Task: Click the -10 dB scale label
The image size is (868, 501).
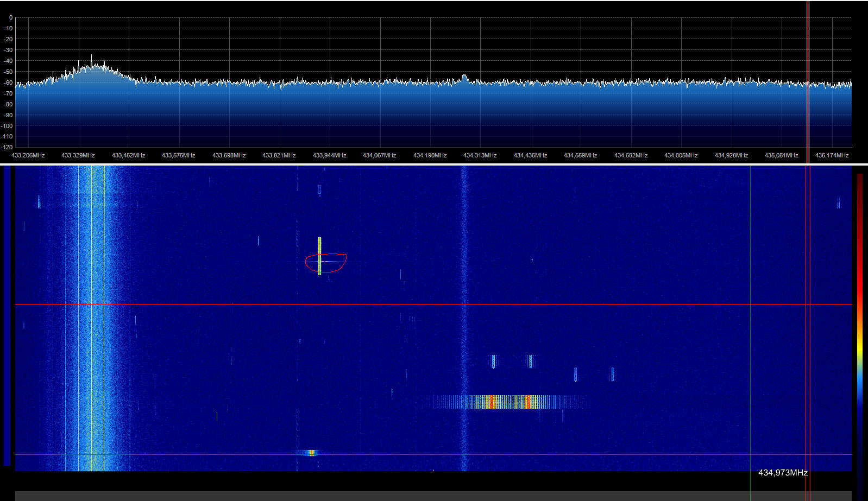Action: (8, 28)
